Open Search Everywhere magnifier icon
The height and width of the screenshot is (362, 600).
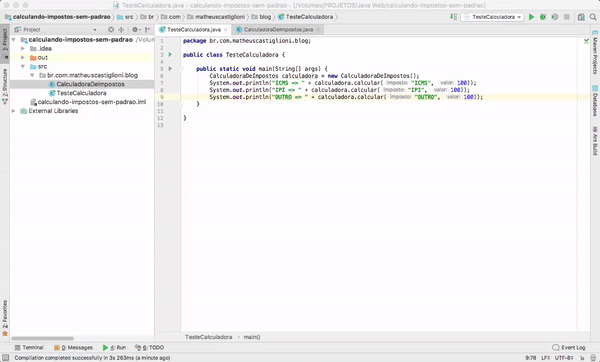tap(593, 17)
